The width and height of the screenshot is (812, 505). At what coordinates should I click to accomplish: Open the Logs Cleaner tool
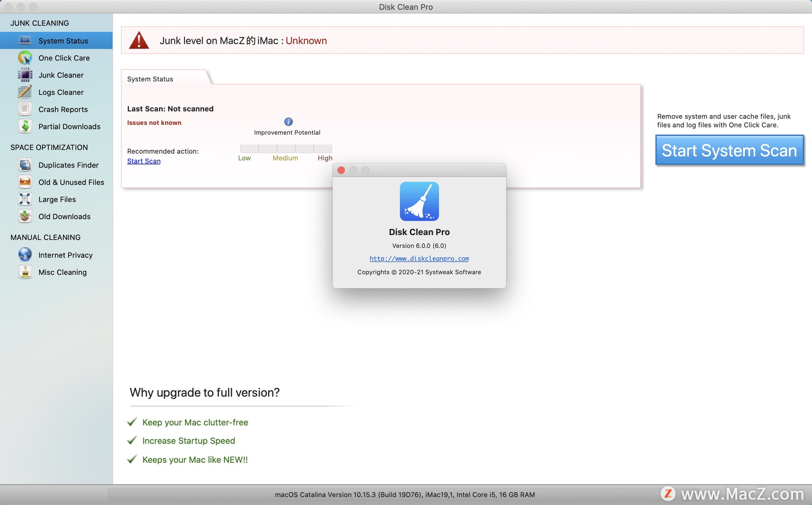60,91
